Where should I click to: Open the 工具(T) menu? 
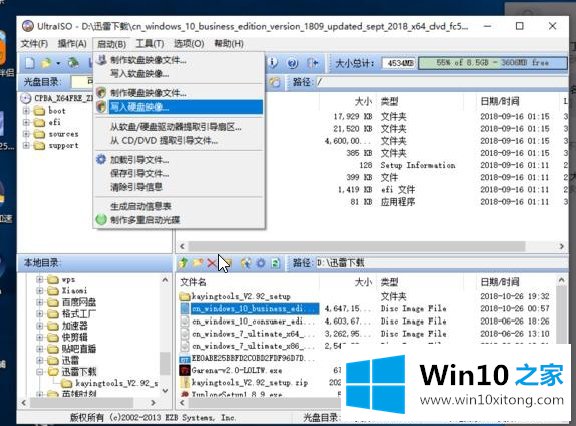tap(150, 44)
